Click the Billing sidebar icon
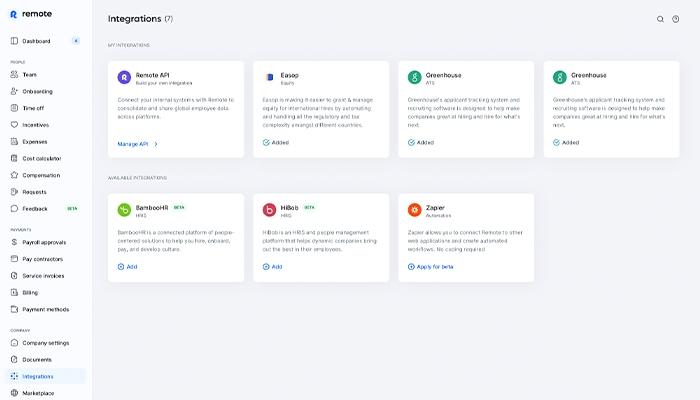700x400 pixels. click(14, 292)
